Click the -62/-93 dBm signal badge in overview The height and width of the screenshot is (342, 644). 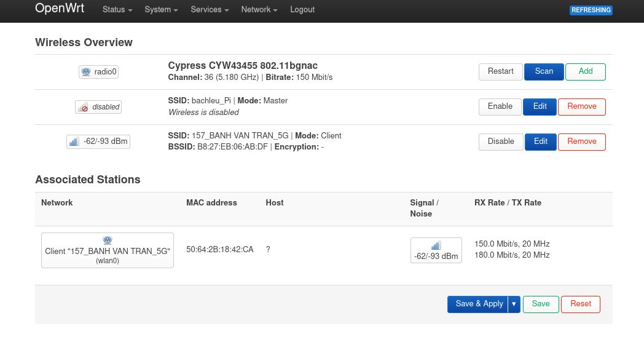[98, 142]
